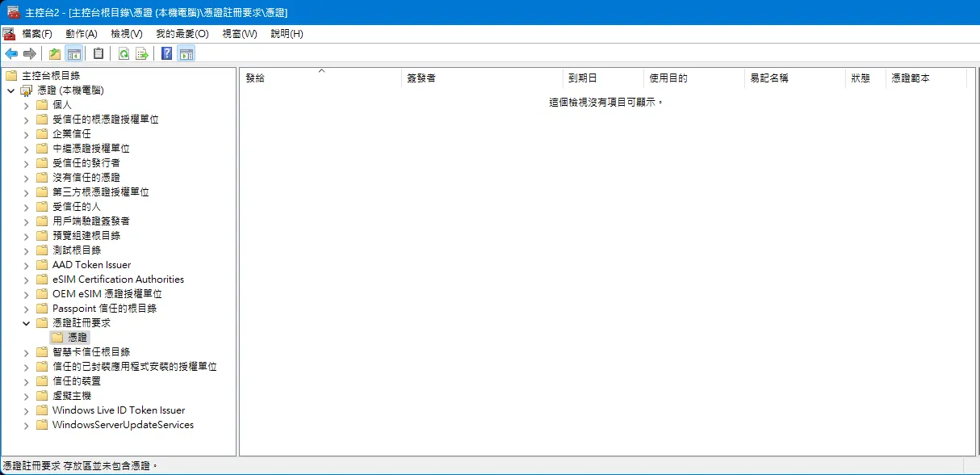Open the 動作(A) menu

pos(80,33)
